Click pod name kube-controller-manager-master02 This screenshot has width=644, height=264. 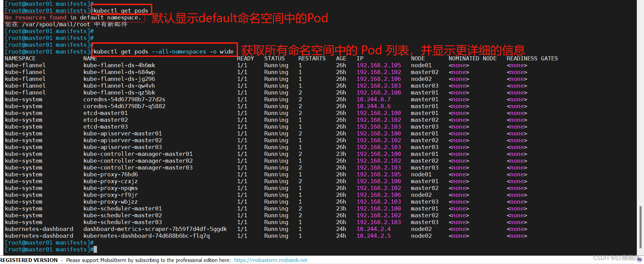pos(138,161)
